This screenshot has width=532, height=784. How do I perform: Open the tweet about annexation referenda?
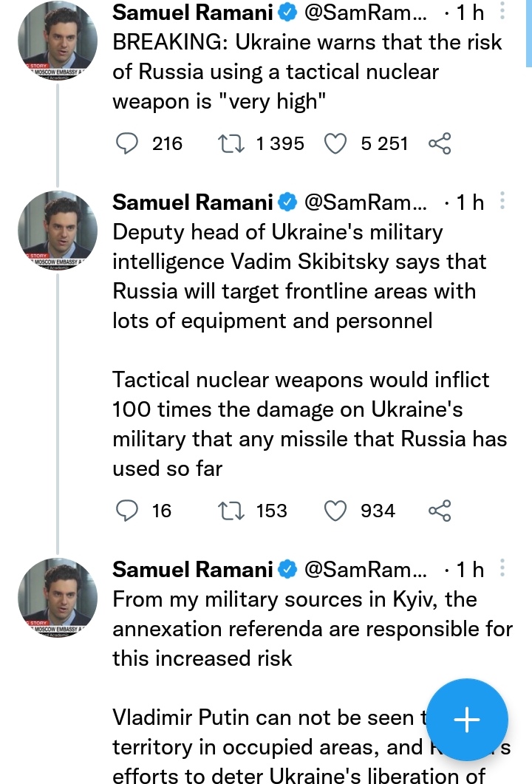click(296, 628)
